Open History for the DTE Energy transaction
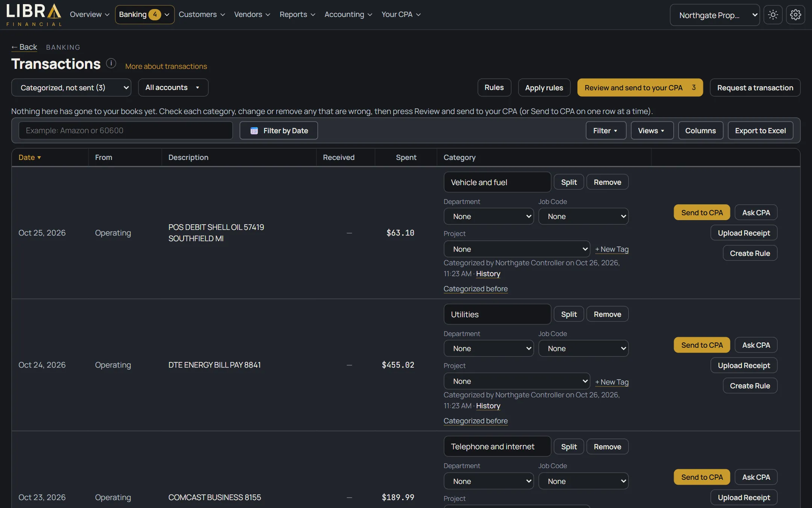Image resolution: width=812 pixels, height=508 pixels. click(488, 406)
